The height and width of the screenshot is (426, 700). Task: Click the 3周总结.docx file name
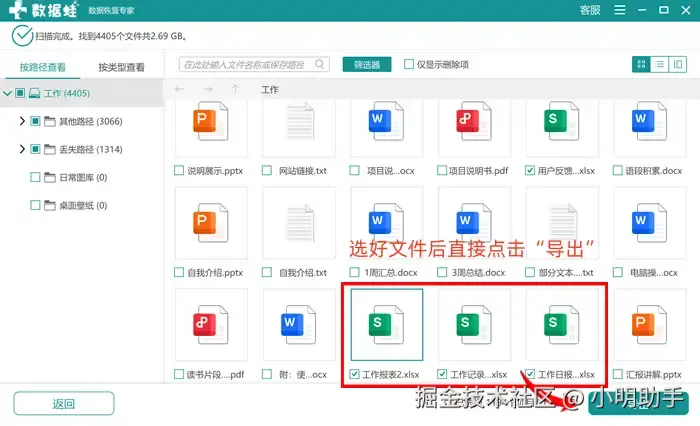coord(478,272)
